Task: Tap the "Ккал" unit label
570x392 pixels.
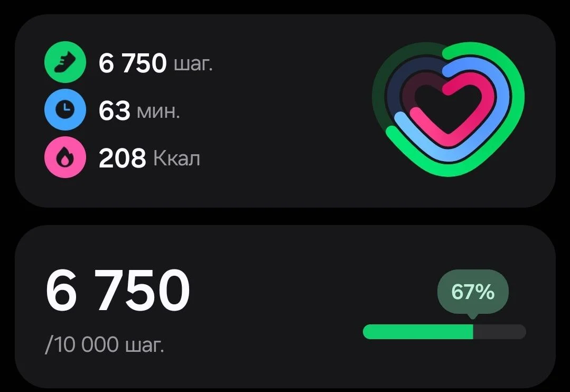Action: tap(176, 158)
